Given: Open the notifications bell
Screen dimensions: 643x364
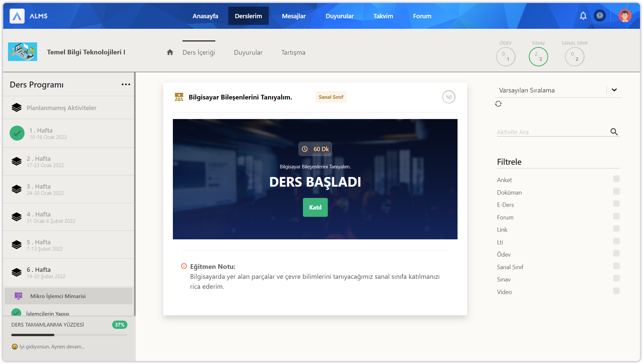Looking at the screenshot, I should tap(583, 16).
